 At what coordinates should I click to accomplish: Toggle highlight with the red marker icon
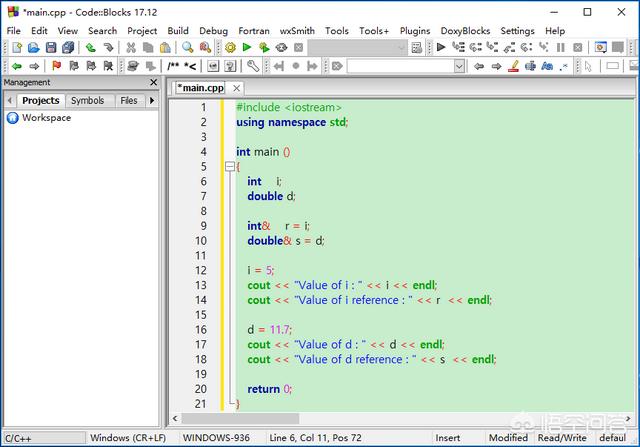pyautogui.click(x=513, y=66)
